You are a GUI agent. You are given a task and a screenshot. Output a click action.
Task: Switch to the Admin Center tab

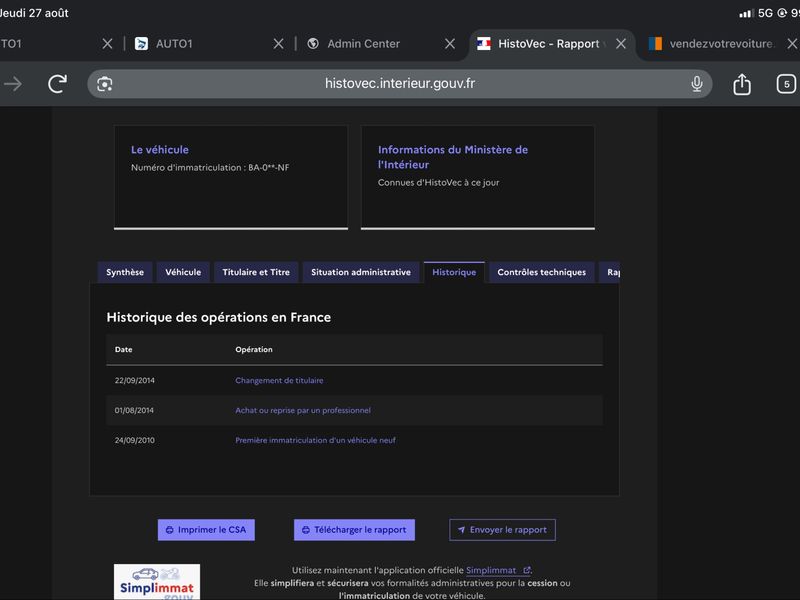pos(363,44)
